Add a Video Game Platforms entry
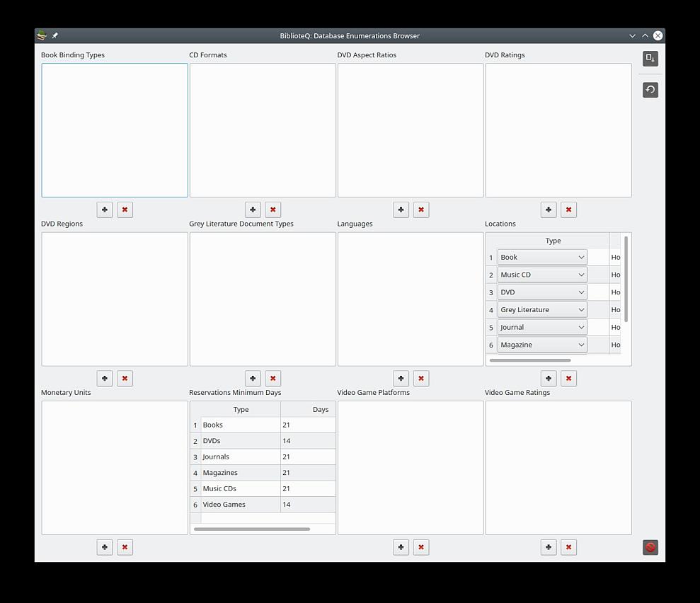Viewport: 700px width, 603px height. 401,547
